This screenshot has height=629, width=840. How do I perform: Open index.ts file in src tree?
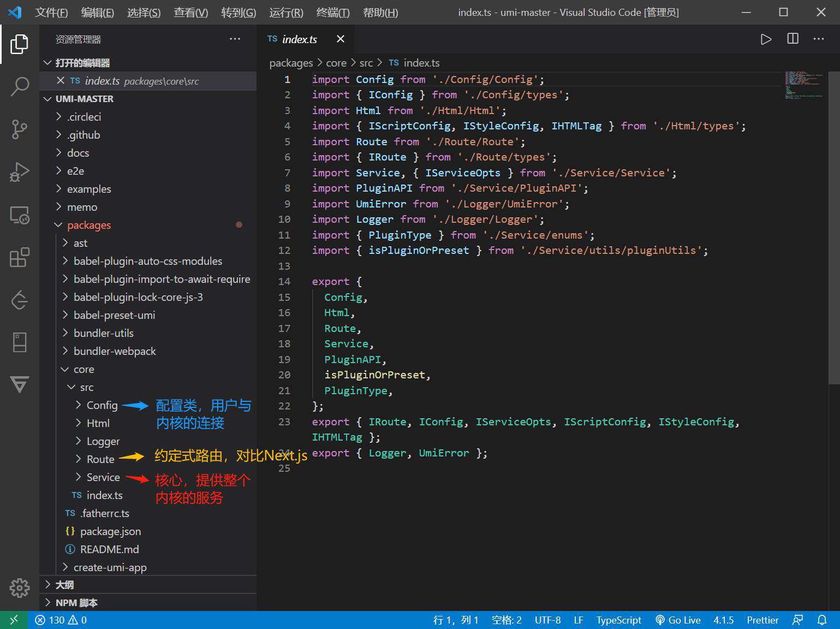[x=97, y=495]
